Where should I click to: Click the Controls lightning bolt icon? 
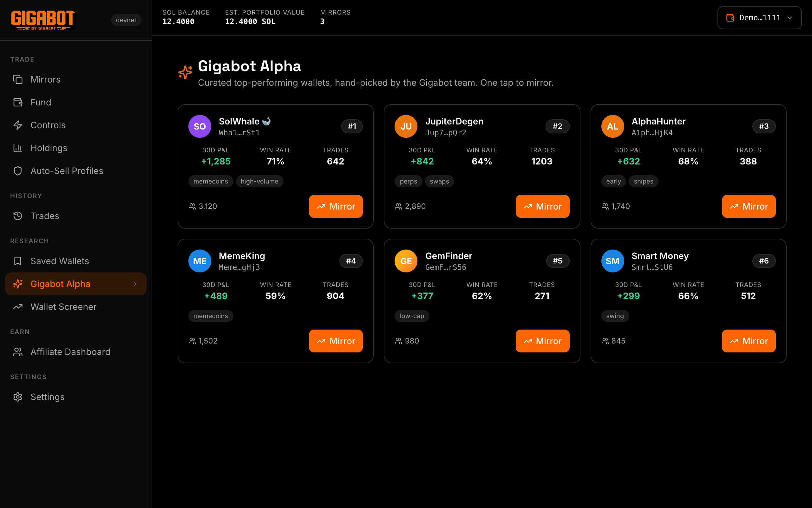(x=18, y=125)
